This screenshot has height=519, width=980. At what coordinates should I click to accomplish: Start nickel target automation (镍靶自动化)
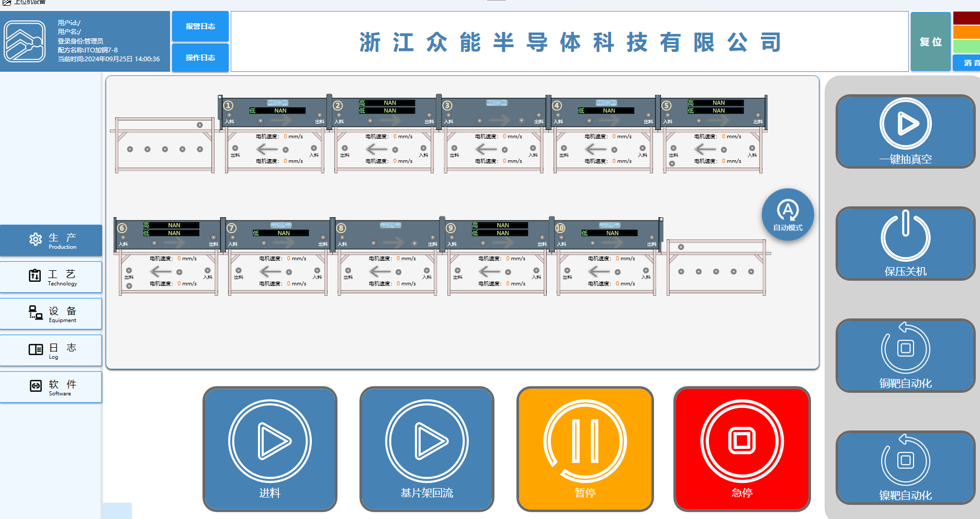pyautogui.click(x=905, y=468)
